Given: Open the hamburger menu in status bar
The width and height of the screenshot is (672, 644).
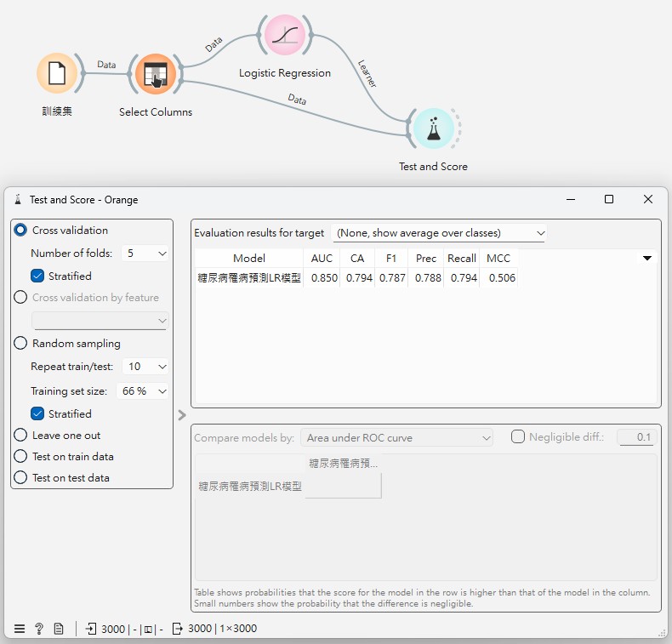Looking at the screenshot, I should pyautogui.click(x=20, y=629).
